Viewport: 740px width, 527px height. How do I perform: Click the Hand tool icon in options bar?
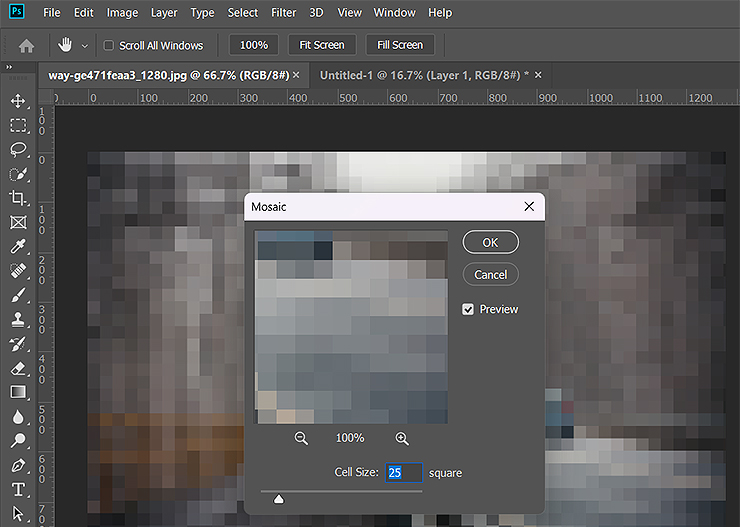[65, 45]
